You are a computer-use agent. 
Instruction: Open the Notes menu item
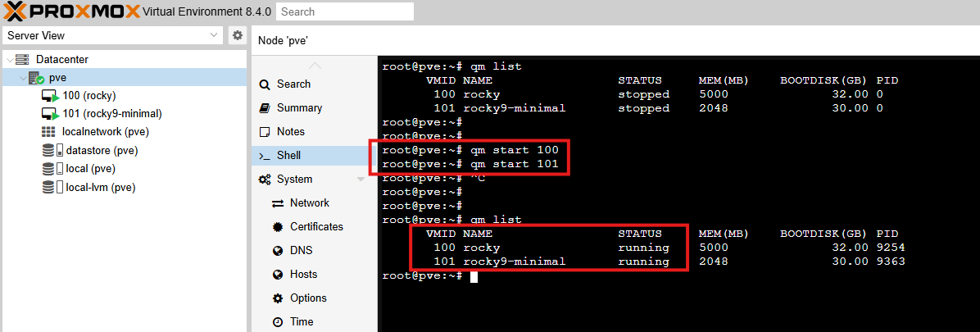tap(290, 132)
